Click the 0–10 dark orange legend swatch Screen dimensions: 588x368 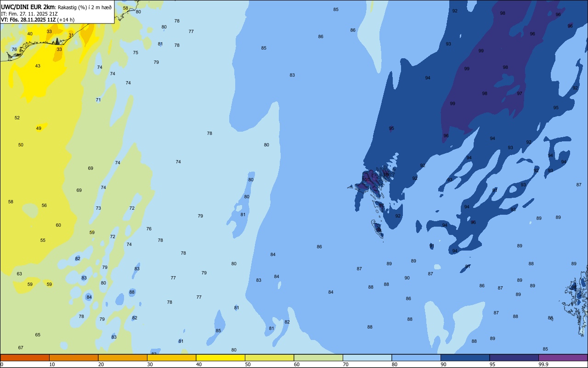pos(25,357)
